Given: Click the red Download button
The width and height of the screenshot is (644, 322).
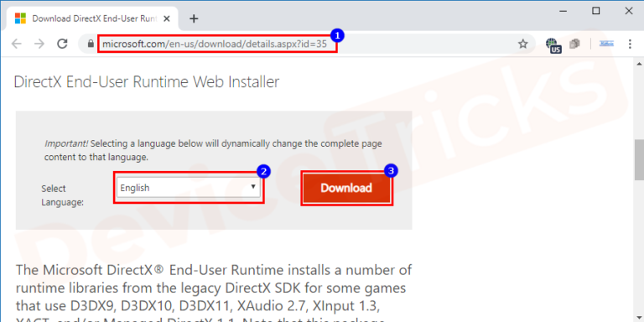Looking at the screenshot, I should click(x=346, y=188).
